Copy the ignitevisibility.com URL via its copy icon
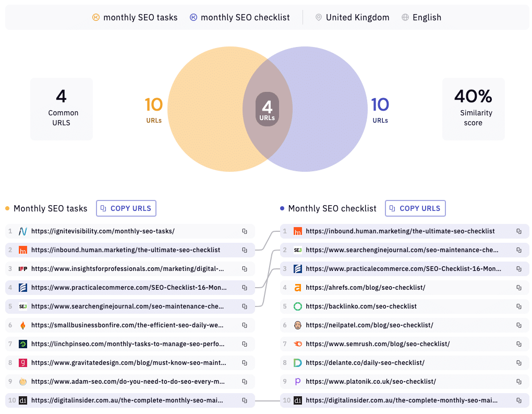Viewport: 532px width, 414px height. coord(244,231)
